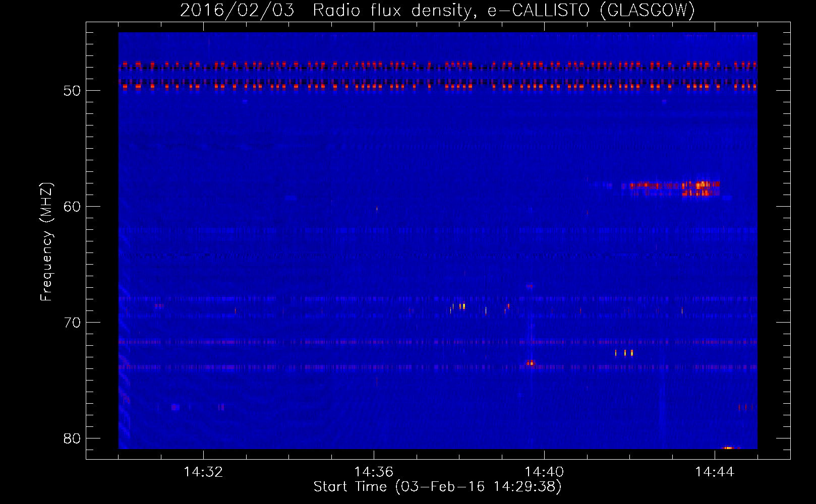Viewport: 816px width, 504px height.
Task: Click the 80 frequency tick label
Action: [x=72, y=438]
